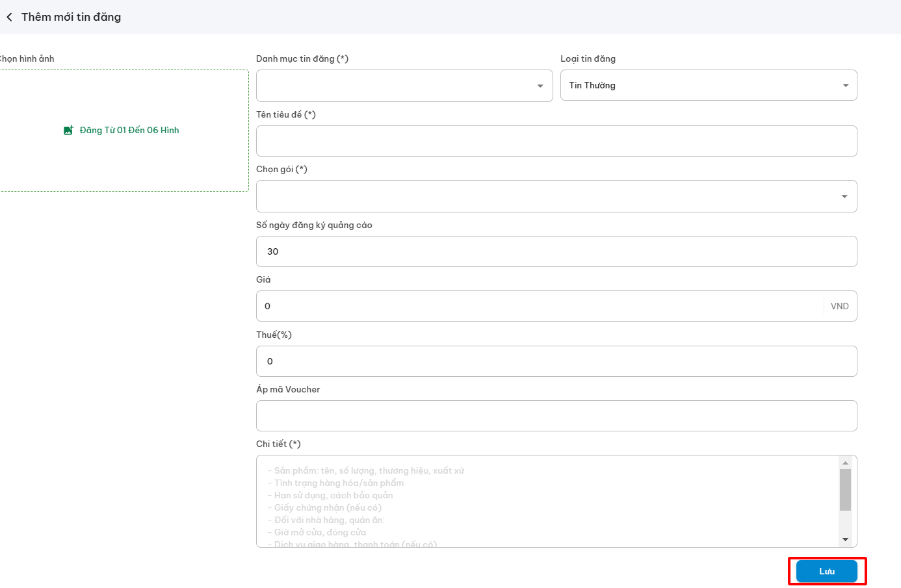Image resolution: width=901 pixels, height=588 pixels.
Task: Click the Giá label above the price field
Action: click(x=263, y=279)
